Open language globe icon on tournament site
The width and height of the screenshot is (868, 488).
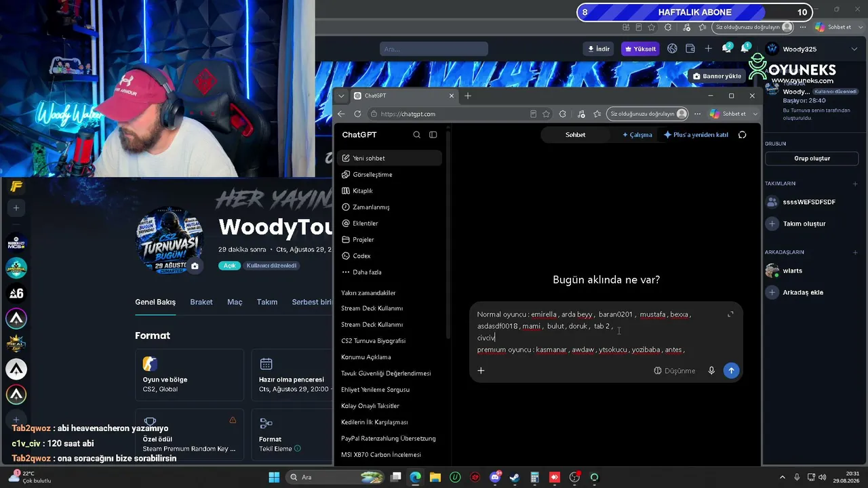[673, 49]
